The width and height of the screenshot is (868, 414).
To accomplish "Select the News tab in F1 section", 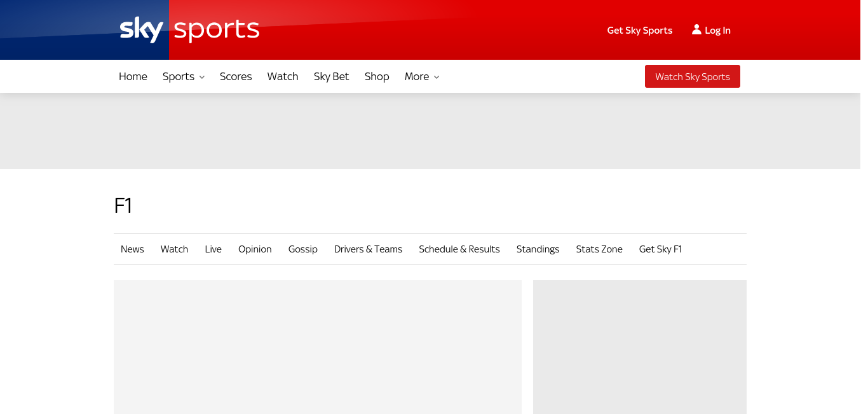I will [132, 249].
